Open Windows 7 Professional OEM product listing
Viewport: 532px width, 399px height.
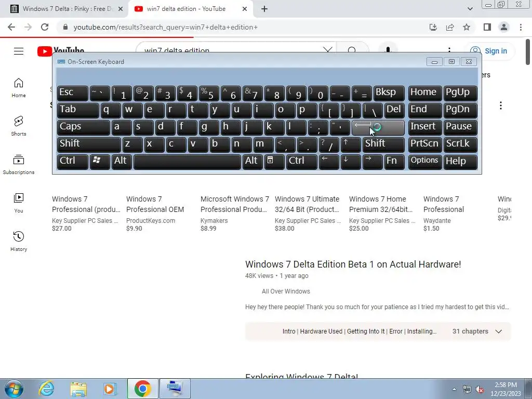pos(155,204)
